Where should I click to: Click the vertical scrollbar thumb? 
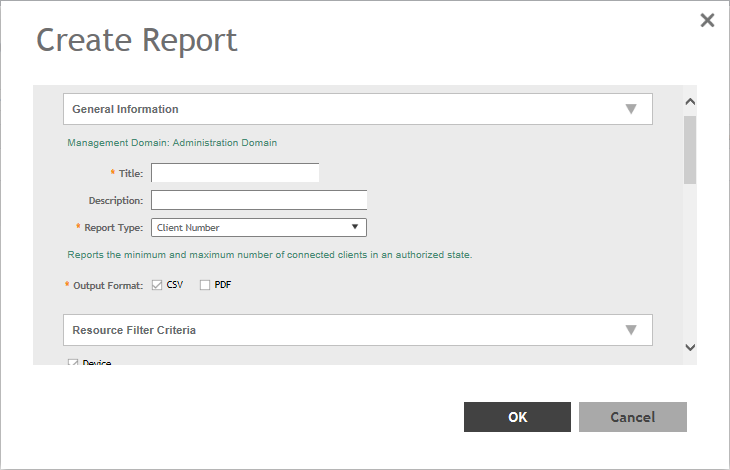point(689,149)
